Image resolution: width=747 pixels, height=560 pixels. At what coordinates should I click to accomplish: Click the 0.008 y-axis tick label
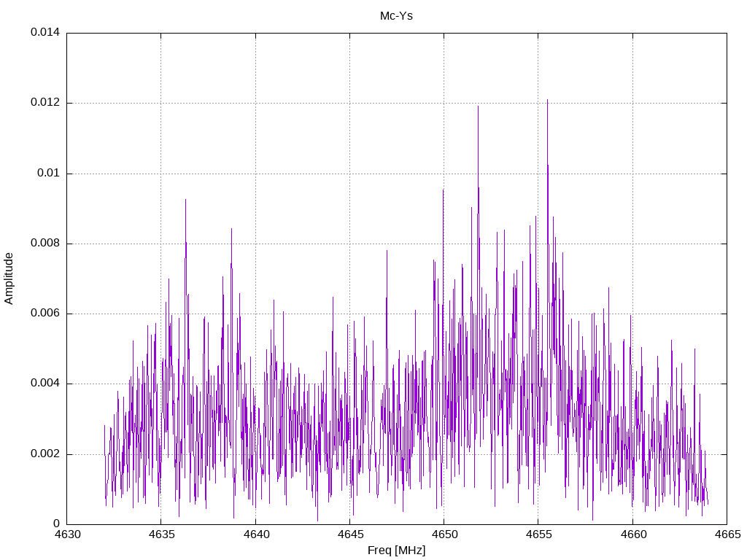(45, 244)
